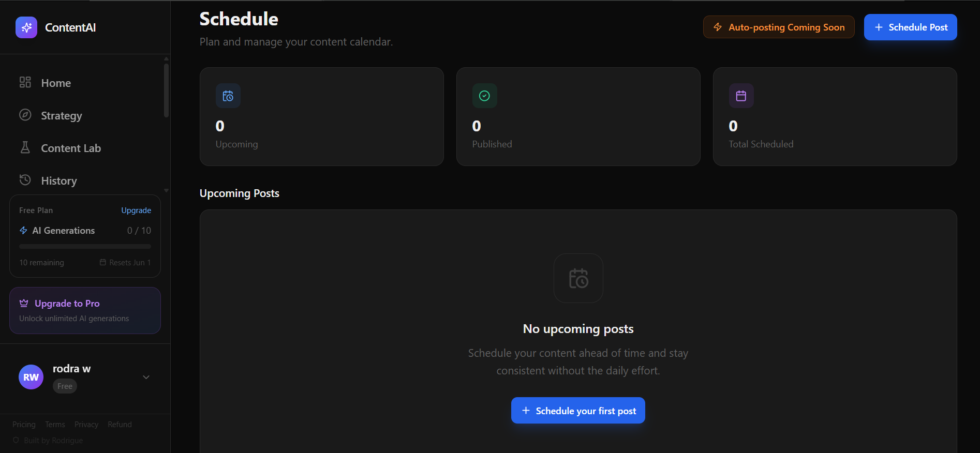Click the ContentAI sparkle logo icon
980x453 pixels.
pyautogui.click(x=26, y=27)
